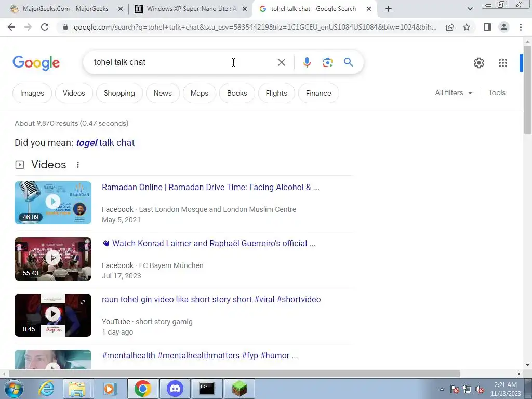Viewport: 532px width, 399px height.
Task: Switch to Windows XP Super-Nano Lite tab
Action: [191, 9]
